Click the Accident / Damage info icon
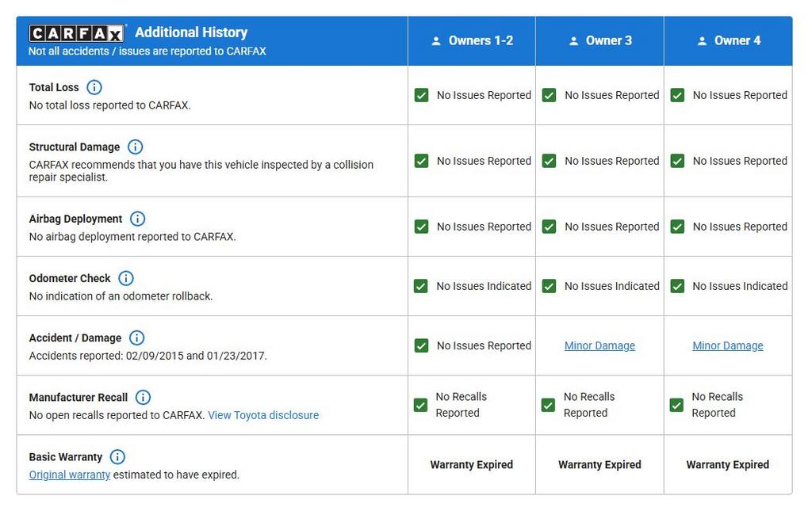The image size is (812, 511). [136, 337]
